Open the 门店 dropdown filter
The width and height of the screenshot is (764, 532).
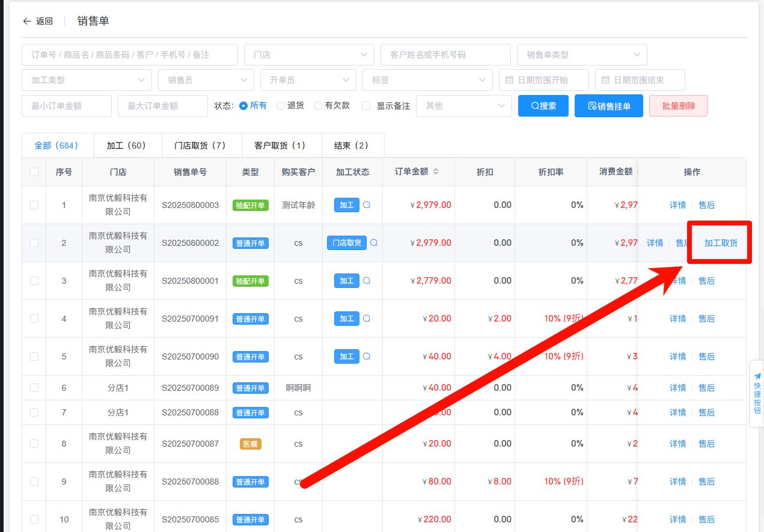coord(309,55)
